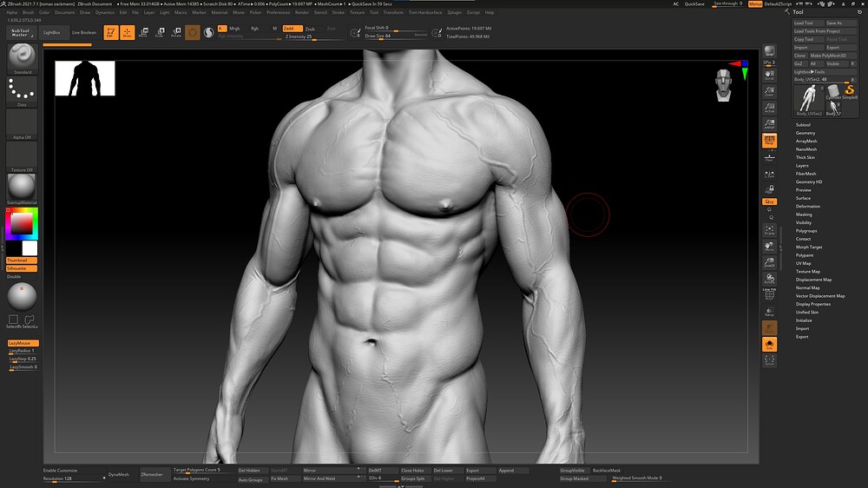Screen dimensions: 868x488
Task: Click the Actual size icon
Action: point(769,108)
